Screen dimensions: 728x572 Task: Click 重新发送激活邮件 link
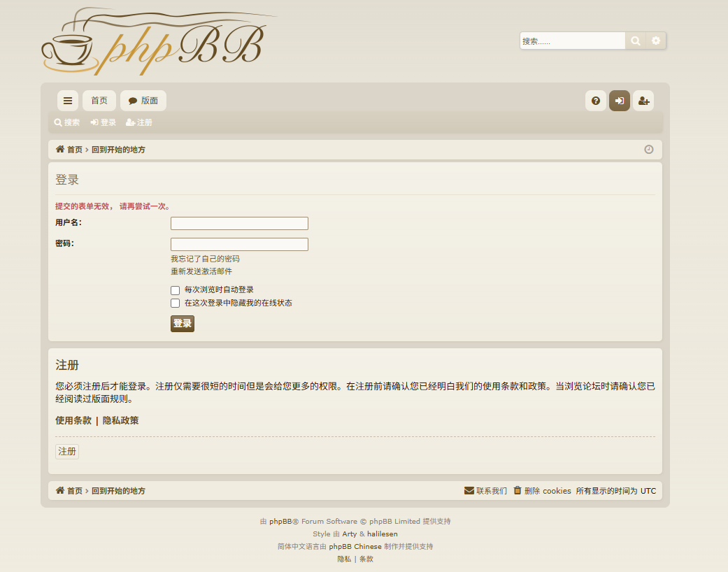[x=201, y=271]
